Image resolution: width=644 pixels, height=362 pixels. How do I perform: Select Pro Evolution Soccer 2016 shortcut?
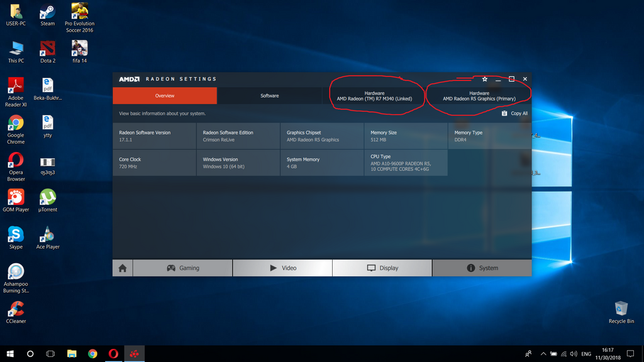tap(80, 18)
